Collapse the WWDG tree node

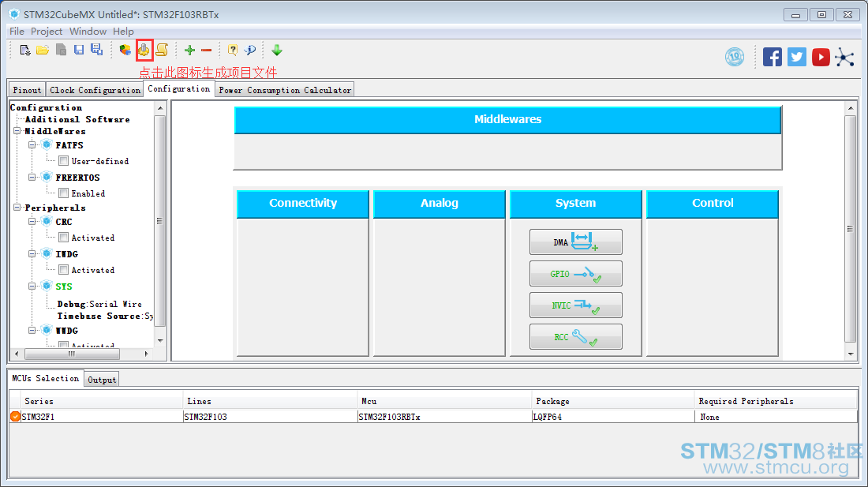32,331
